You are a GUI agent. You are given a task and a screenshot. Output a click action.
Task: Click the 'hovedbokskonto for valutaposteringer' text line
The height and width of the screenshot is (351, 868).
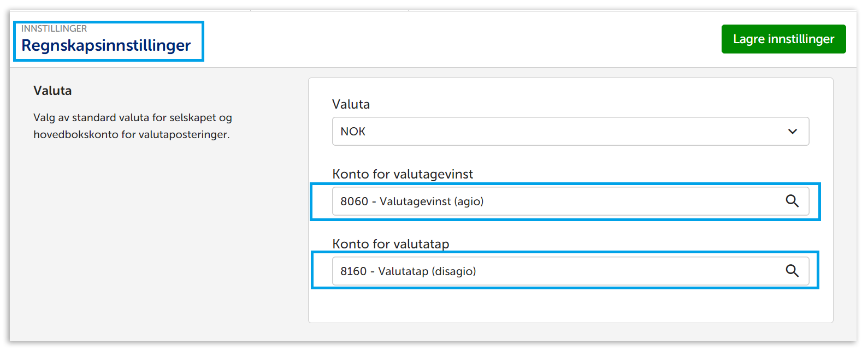[131, 134]
